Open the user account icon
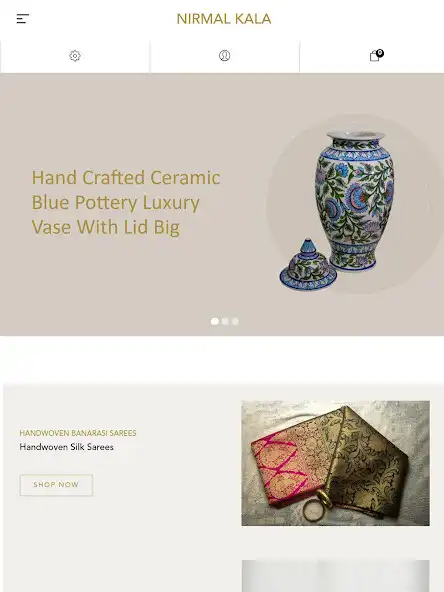The height and width of the screenshot is (592, 444). click(225, 56)
